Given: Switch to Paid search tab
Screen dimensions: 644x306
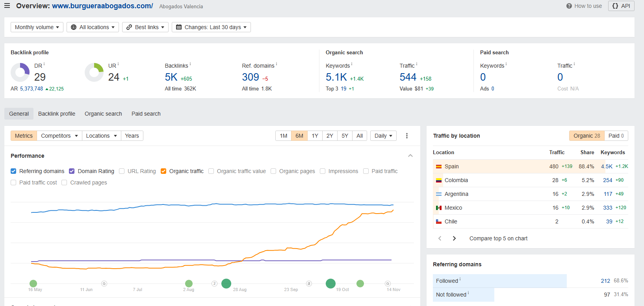Looking at the screenshot, I should click(146, 114).
